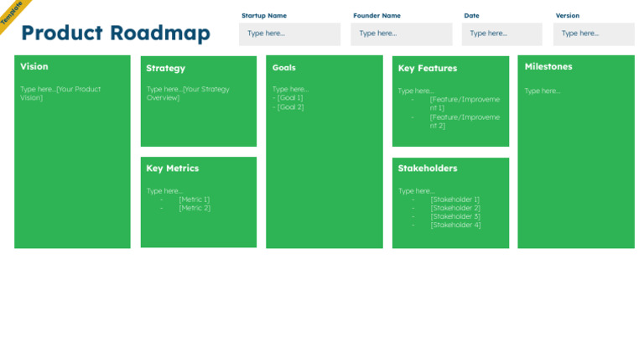Select the [Feature/Improvement 2] bullet
The width and height of the screenshot is (644, 363).
pos(465,121)
